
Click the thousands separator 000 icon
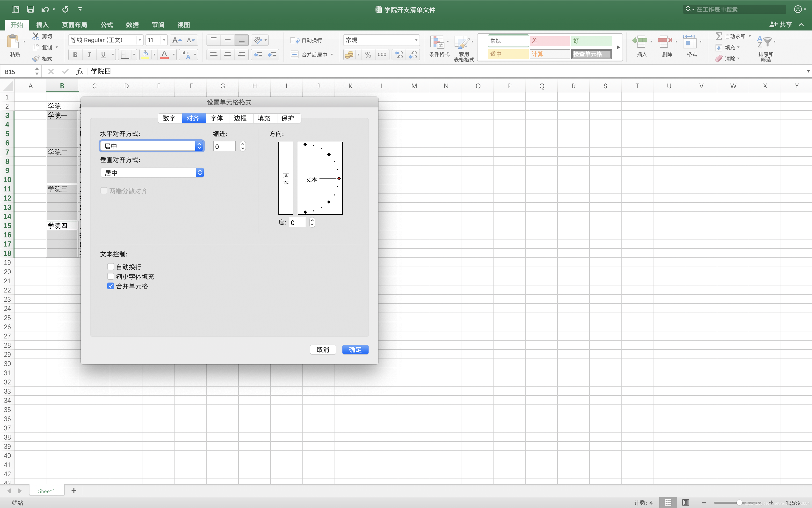pos(382,54)
